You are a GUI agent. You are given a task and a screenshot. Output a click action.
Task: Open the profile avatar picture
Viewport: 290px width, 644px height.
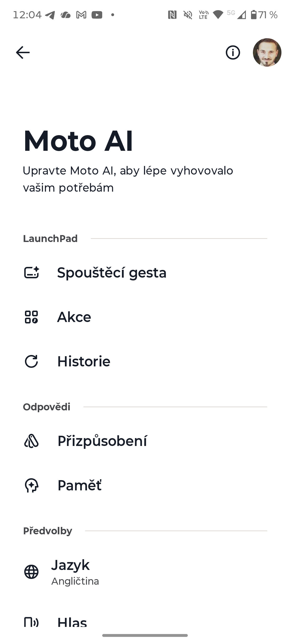point(267,52)
